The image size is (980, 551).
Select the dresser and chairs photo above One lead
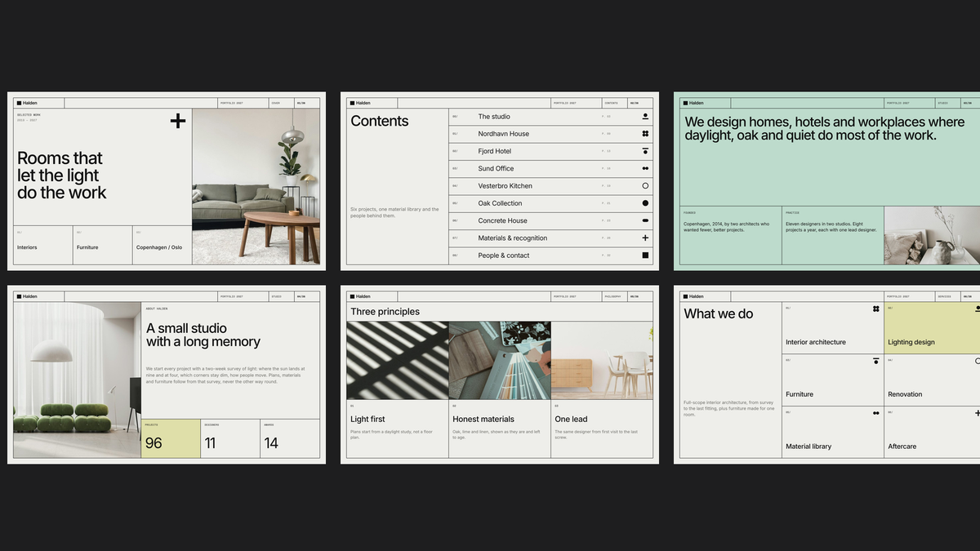602,360
